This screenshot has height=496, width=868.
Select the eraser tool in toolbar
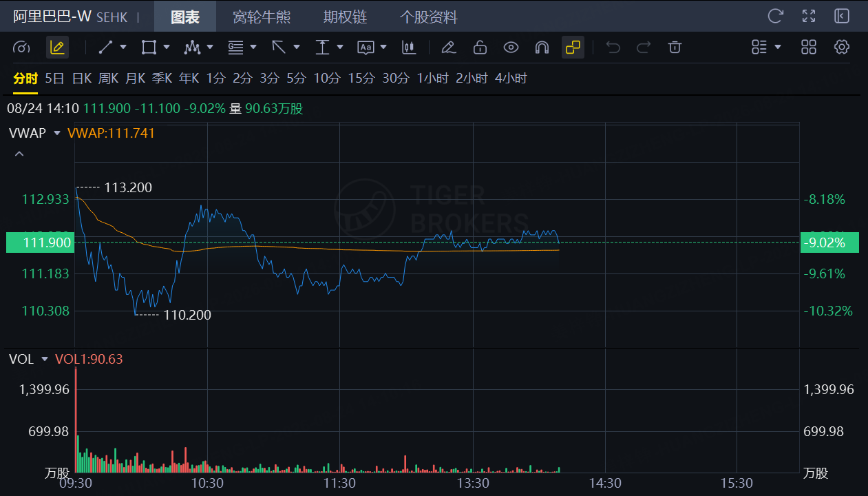(x=448, y=48)
